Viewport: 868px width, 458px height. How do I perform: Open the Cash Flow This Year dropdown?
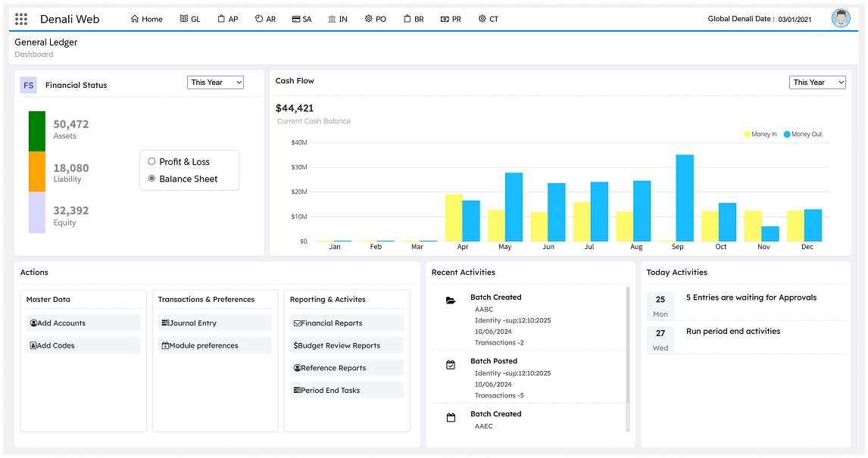pyautogui.click(x=817, y=83)
